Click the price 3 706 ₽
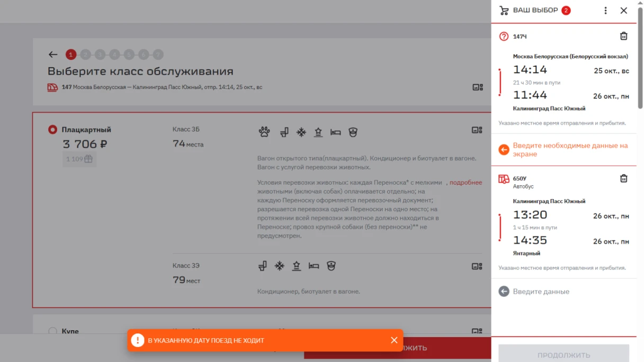 point(85,144)
